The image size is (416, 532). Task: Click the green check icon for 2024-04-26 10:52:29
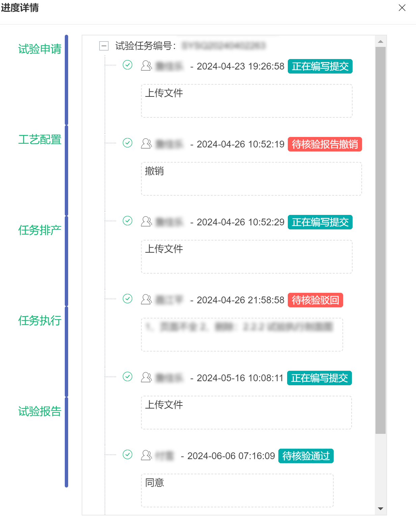coord(128,221)
